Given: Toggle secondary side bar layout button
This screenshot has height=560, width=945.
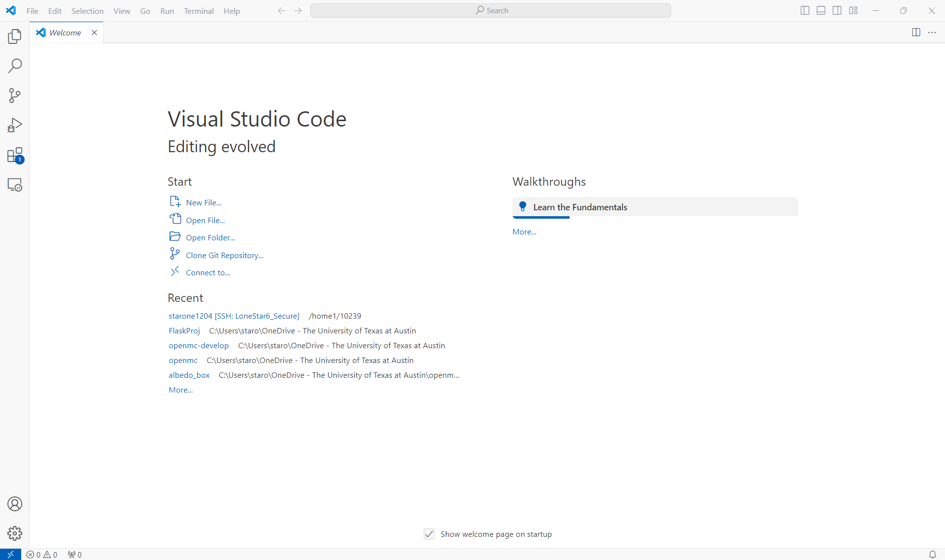Looking at the screenshot, I should click(837, 10).
